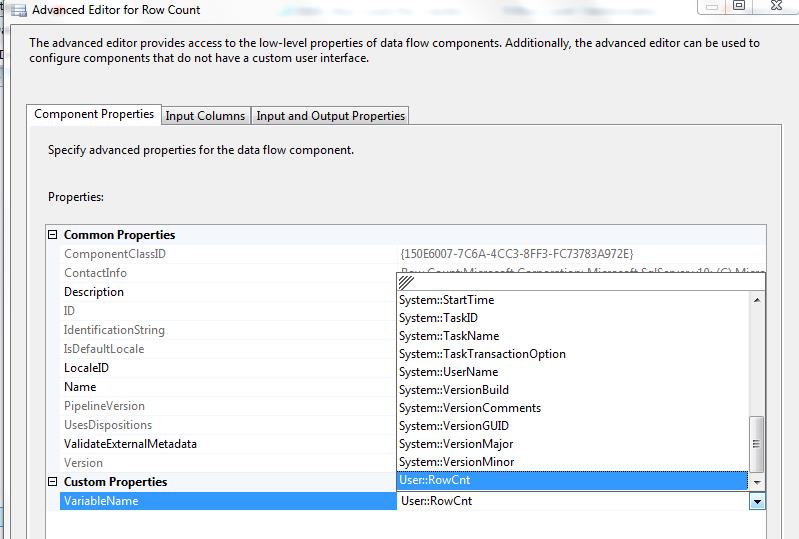Viewport: 799px width, 539px height.
Task: Open the Input and Output Properties tab
Action: tap(330, 116)
